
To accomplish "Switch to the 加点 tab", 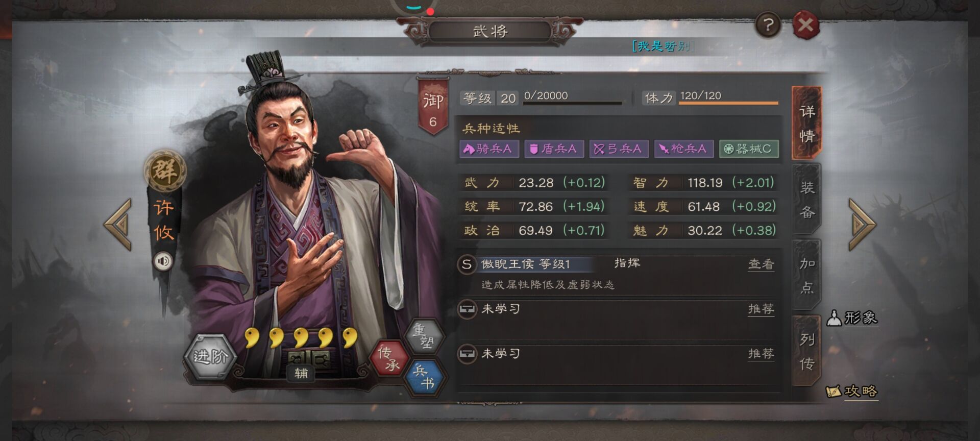I will [806, 276].
